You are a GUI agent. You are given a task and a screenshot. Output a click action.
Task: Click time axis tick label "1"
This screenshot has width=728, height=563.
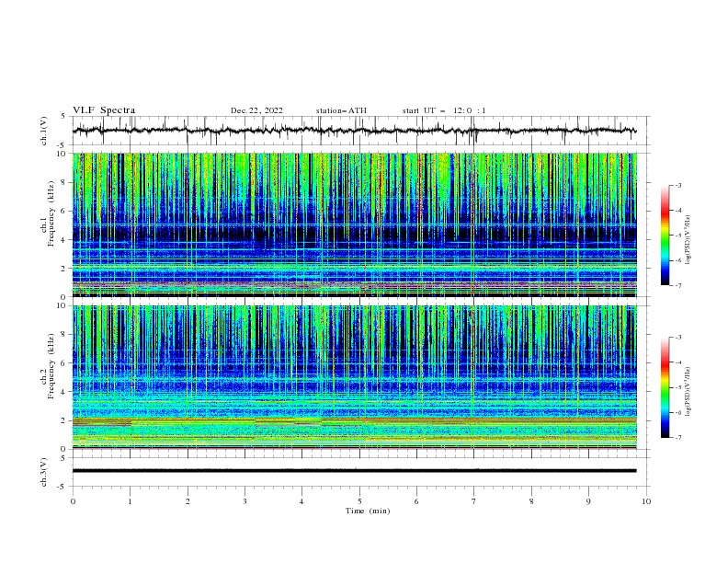pos(130,501)
